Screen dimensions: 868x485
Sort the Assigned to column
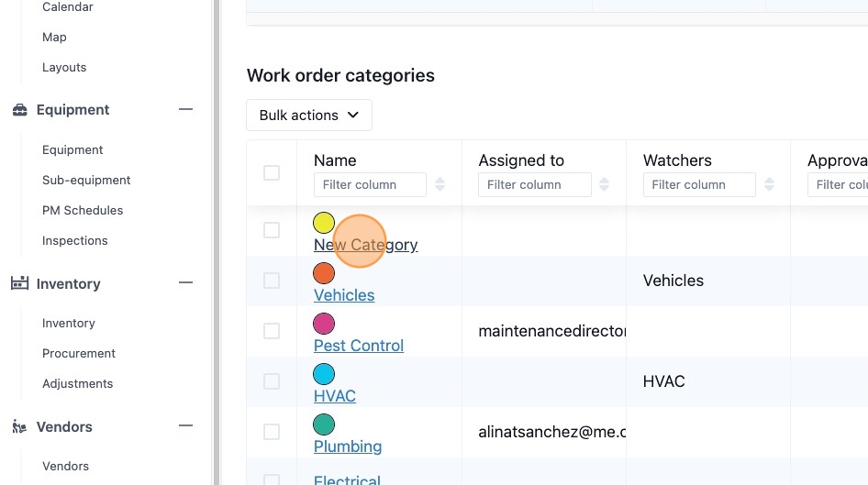605,184
